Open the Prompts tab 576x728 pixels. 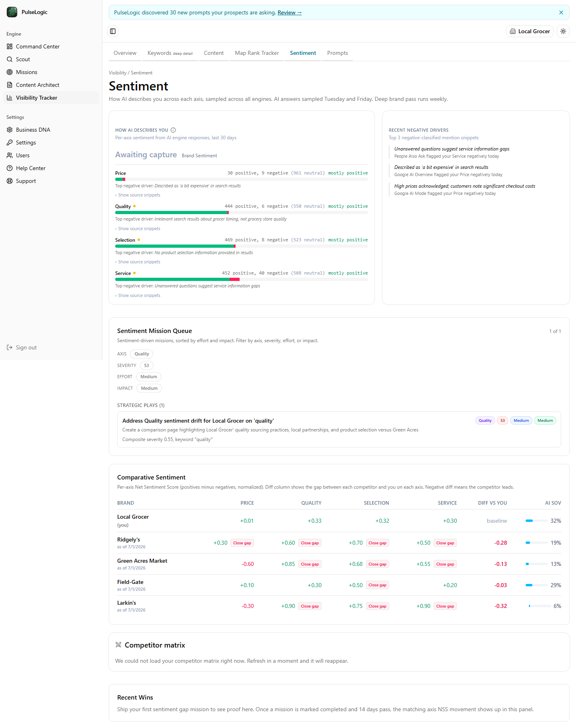[x=338, y=53]
